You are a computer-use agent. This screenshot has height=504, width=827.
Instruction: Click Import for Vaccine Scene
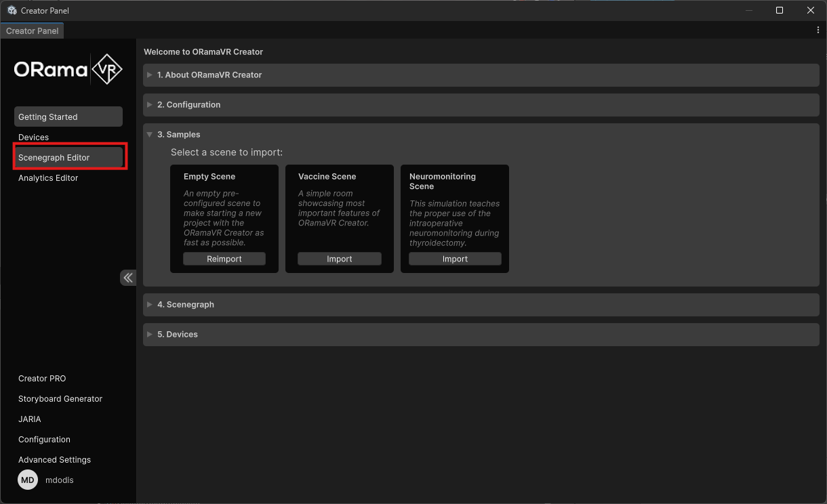point(340,259)
